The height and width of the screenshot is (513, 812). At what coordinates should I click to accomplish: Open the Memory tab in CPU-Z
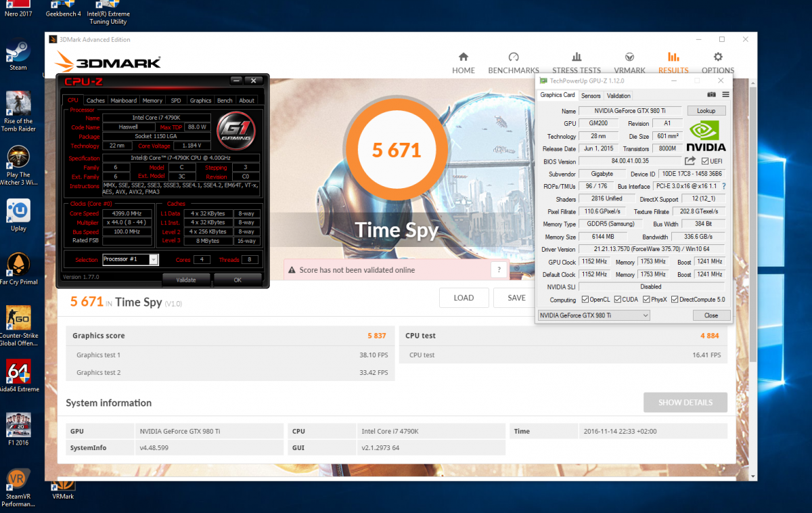click(152, 100)
